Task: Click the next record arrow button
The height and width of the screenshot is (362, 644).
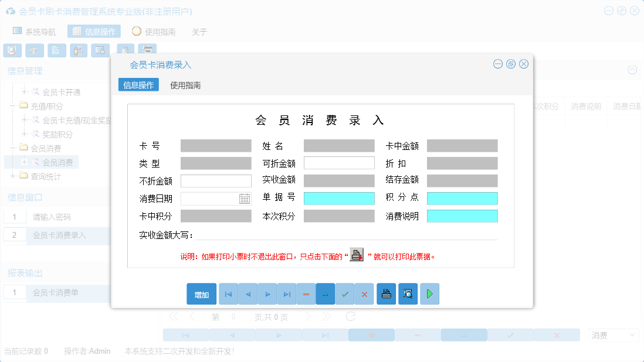Action: coord(267,293)
